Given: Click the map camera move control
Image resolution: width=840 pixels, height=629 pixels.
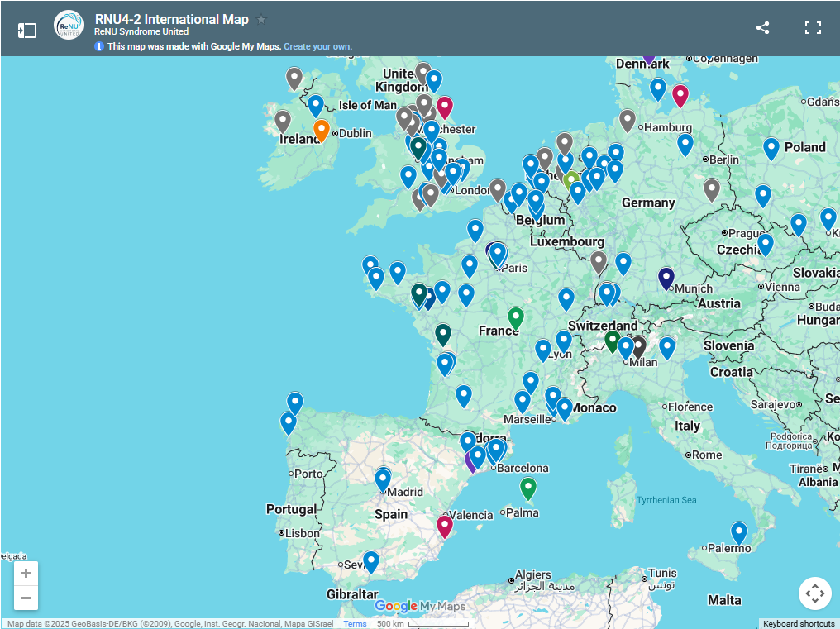Looking at the screenshot, I should point(815,593).
